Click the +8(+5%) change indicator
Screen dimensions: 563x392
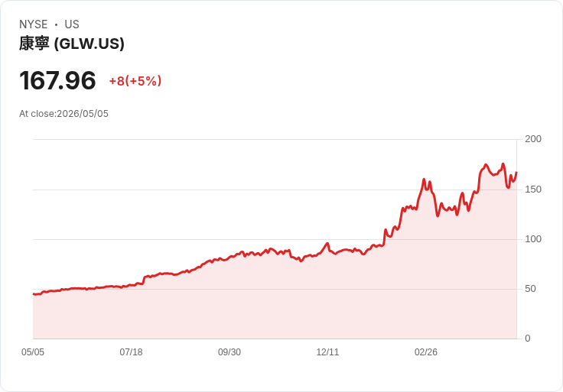coord(135,81)
